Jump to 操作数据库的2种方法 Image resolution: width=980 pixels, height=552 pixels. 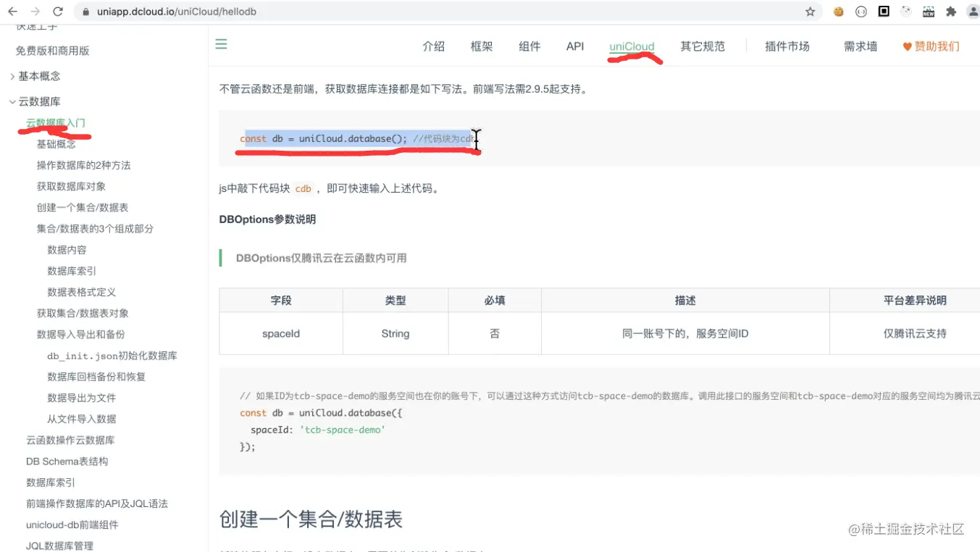[84, 165]
